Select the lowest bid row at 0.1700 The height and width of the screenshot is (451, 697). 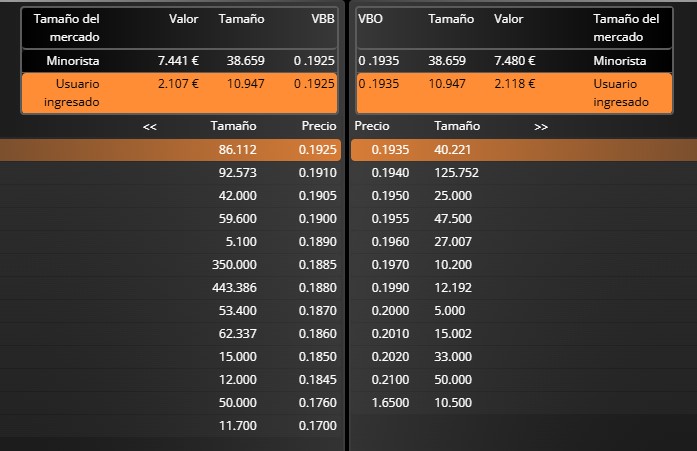(318, 426)
